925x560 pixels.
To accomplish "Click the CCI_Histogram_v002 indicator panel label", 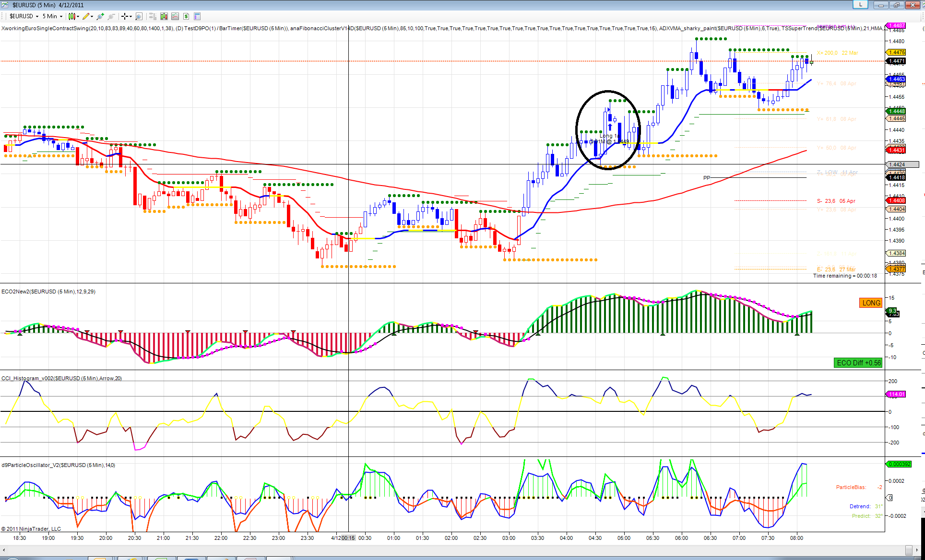I will pyautogui.click(x=61, y=378).
